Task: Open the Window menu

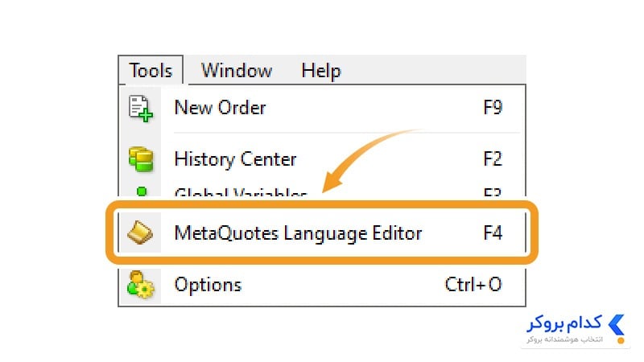Action: click(x=237, y=70)
